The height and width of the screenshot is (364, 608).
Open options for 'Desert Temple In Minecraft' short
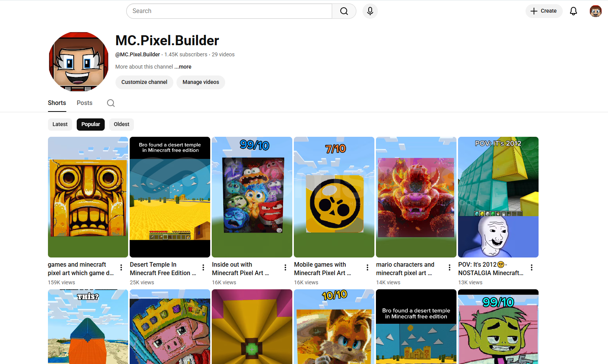pos(203,267)
